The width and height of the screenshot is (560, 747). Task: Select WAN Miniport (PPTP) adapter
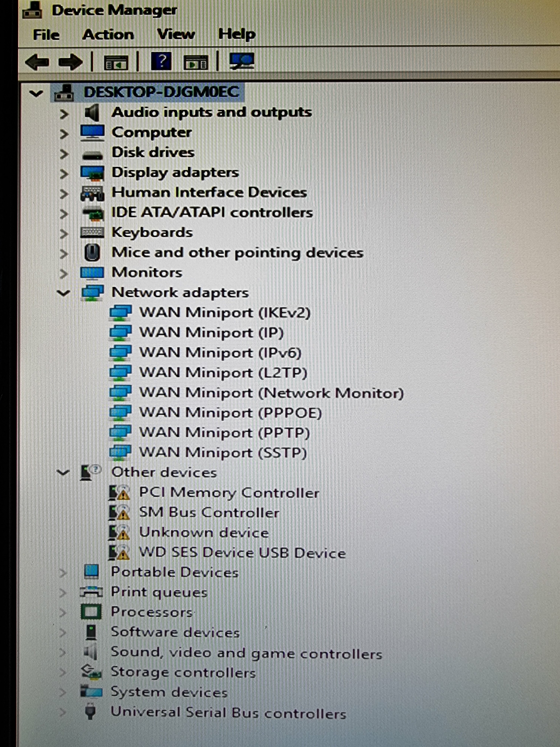click(x=224, y=433)
